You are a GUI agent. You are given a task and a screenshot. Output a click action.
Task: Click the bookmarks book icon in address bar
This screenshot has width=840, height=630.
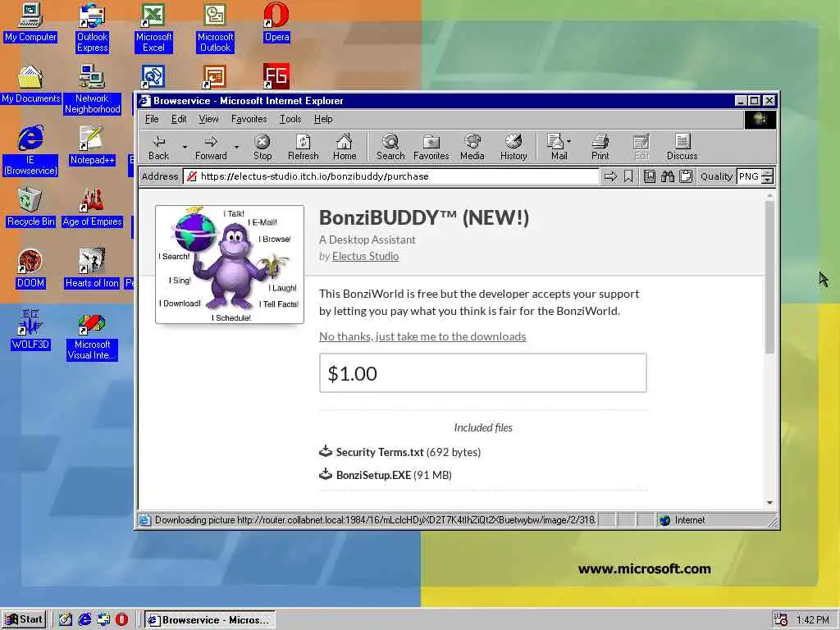(650, 176)
